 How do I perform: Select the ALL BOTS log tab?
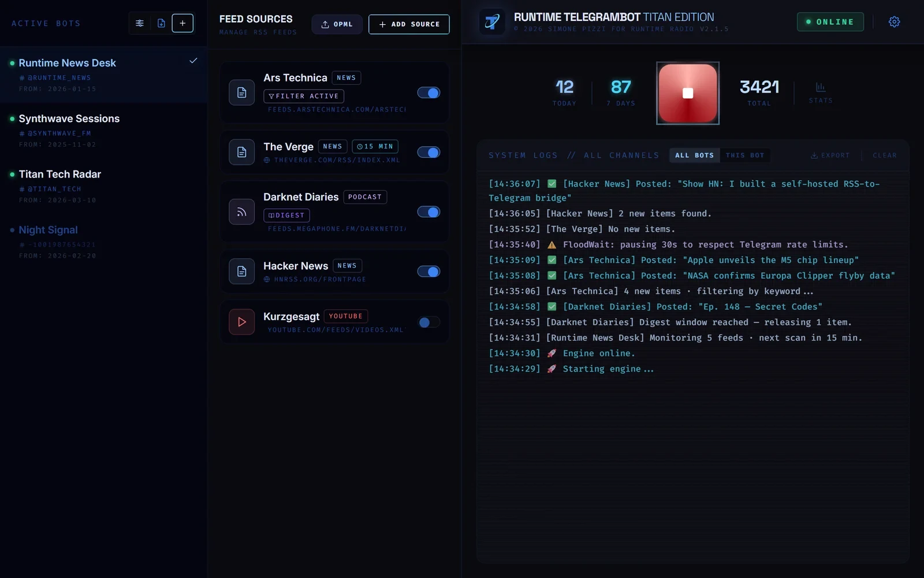coord(695,155)
